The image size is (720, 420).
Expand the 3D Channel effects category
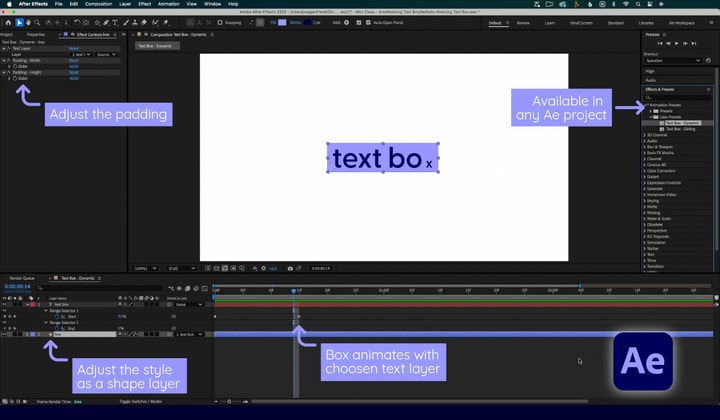pyautogui.click(x=645, y=135)
